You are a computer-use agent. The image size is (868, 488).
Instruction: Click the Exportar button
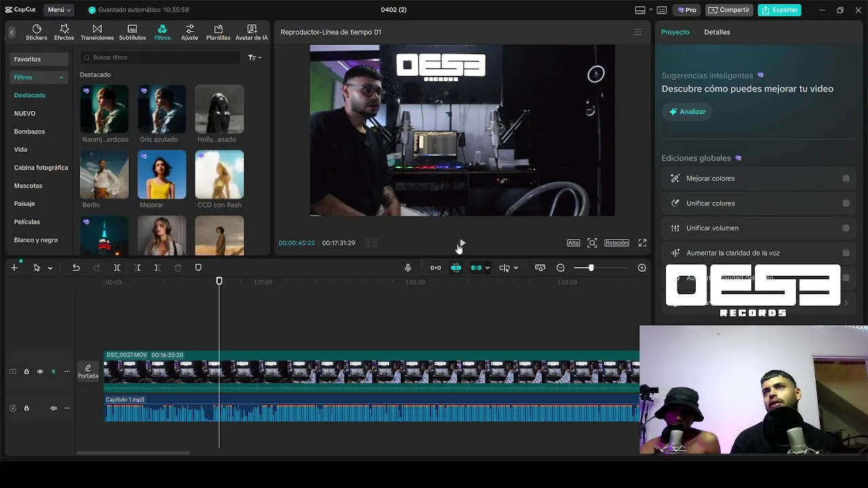tap(779, 10)
